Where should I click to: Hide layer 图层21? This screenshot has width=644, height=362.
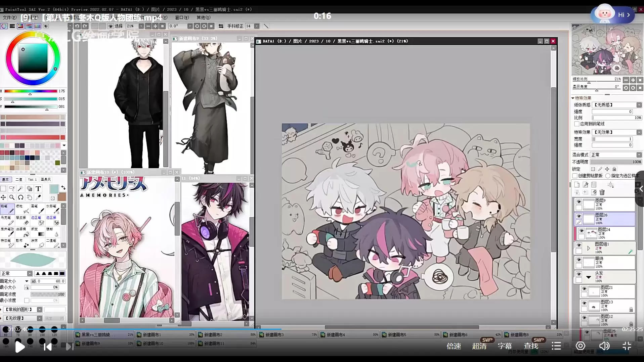(584, 289)
